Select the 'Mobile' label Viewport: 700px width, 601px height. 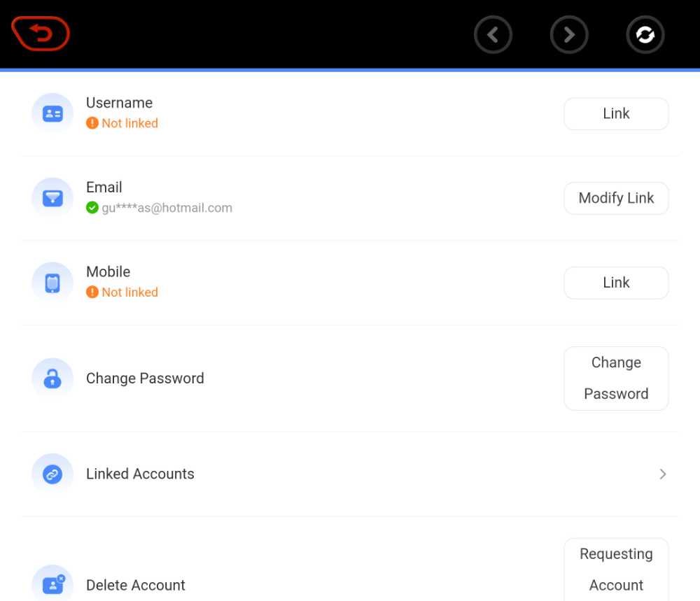click(108, 271)
